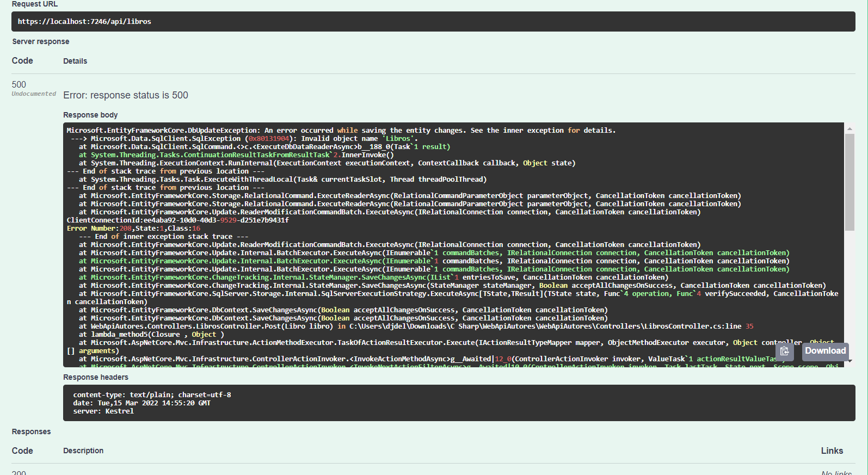868x475 pixels.
Task: Click the date header line
Action: pyautogui.click(x=141, y=403)
